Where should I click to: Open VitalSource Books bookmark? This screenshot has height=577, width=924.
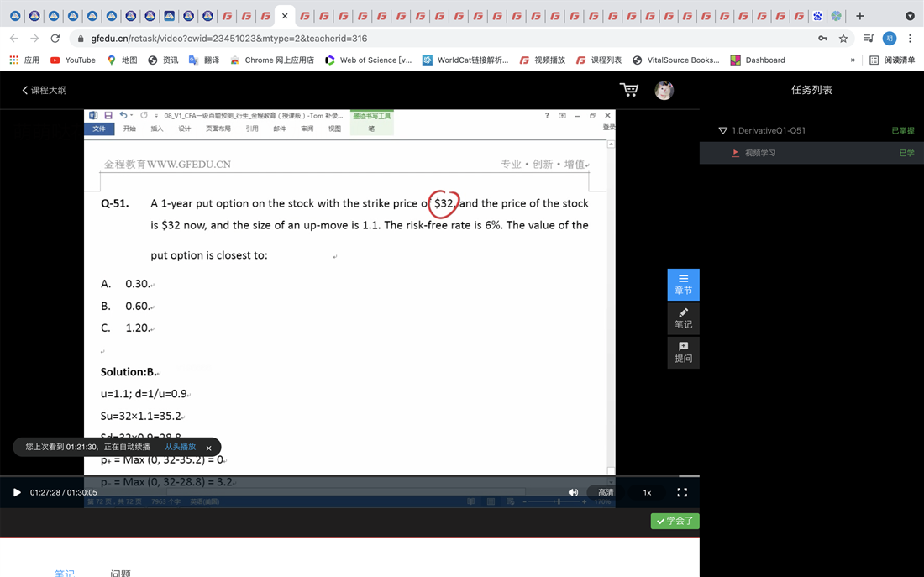[x=676, y=60]
